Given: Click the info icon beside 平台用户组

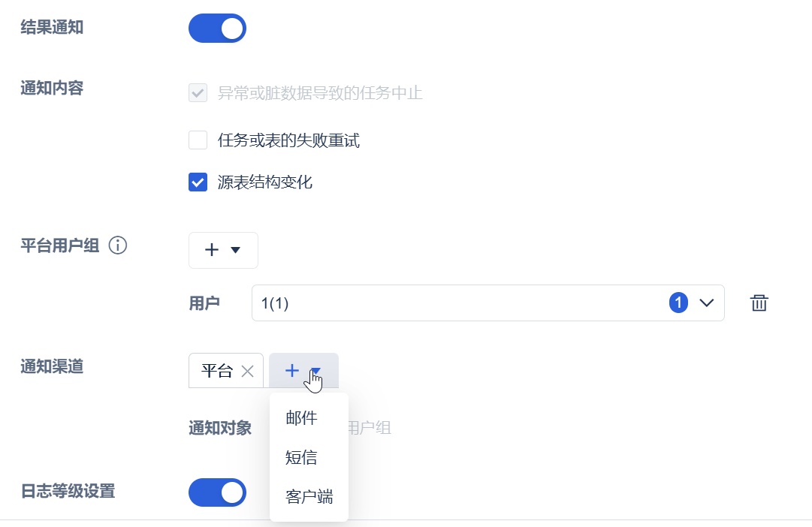Looking at the screenshot, I should [x=118, y=245].
